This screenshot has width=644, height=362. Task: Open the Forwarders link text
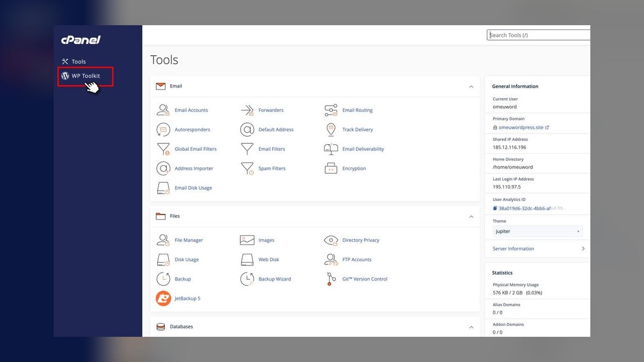click(x=271, y=110)
